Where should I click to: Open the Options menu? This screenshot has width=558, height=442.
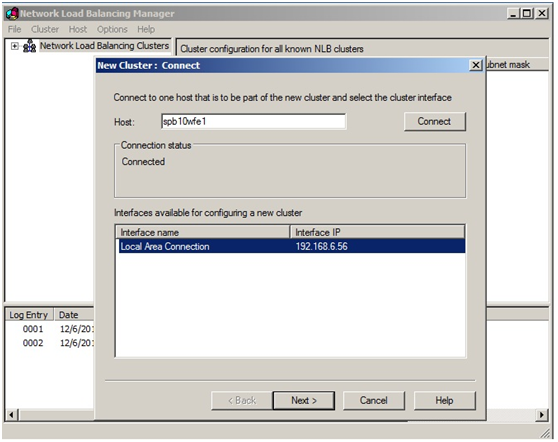coord(112,29)
